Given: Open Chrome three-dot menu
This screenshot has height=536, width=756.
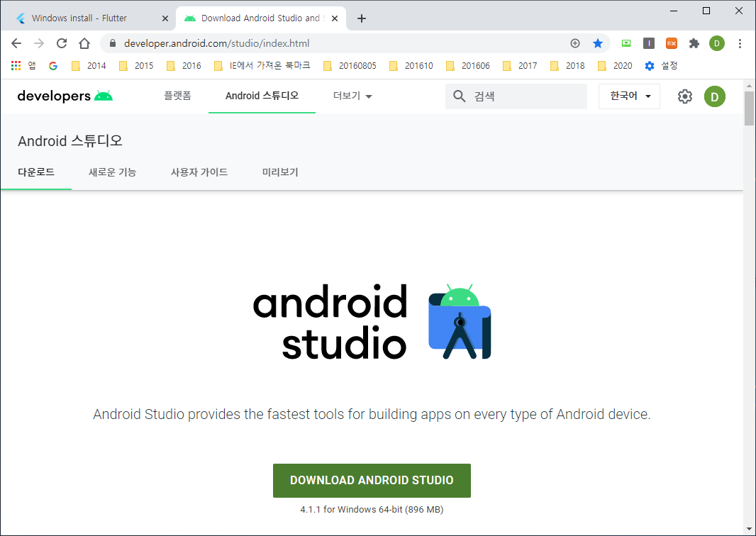Looking at the screenshot, I should click(x=740, y=43).
